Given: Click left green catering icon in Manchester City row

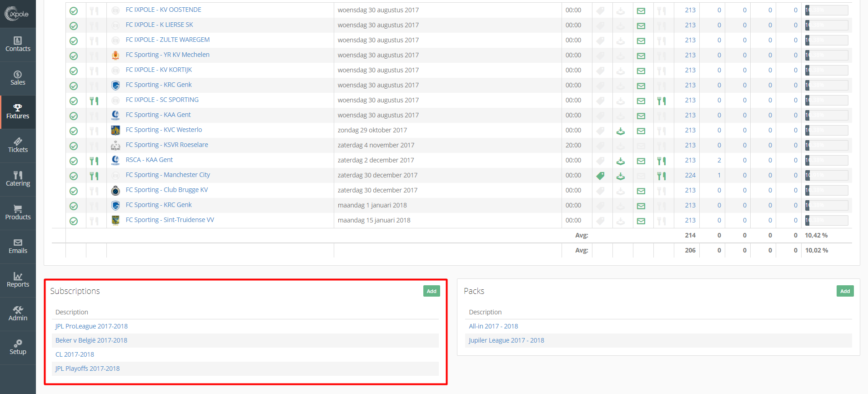Looking at the screenshot, I should pos(94,176).
